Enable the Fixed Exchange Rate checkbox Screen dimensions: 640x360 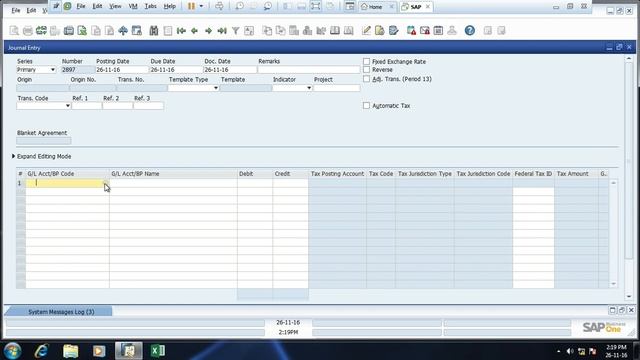367,61
